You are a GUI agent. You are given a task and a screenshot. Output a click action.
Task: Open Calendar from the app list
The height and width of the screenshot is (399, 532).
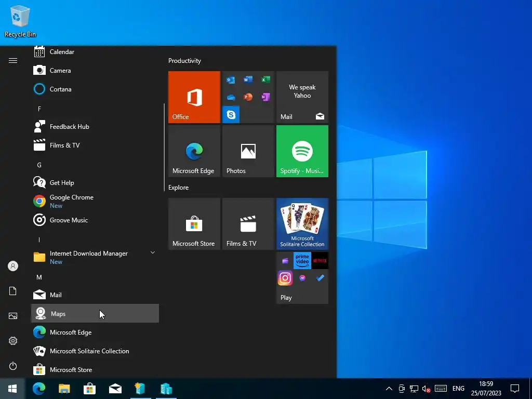point(95,52)
